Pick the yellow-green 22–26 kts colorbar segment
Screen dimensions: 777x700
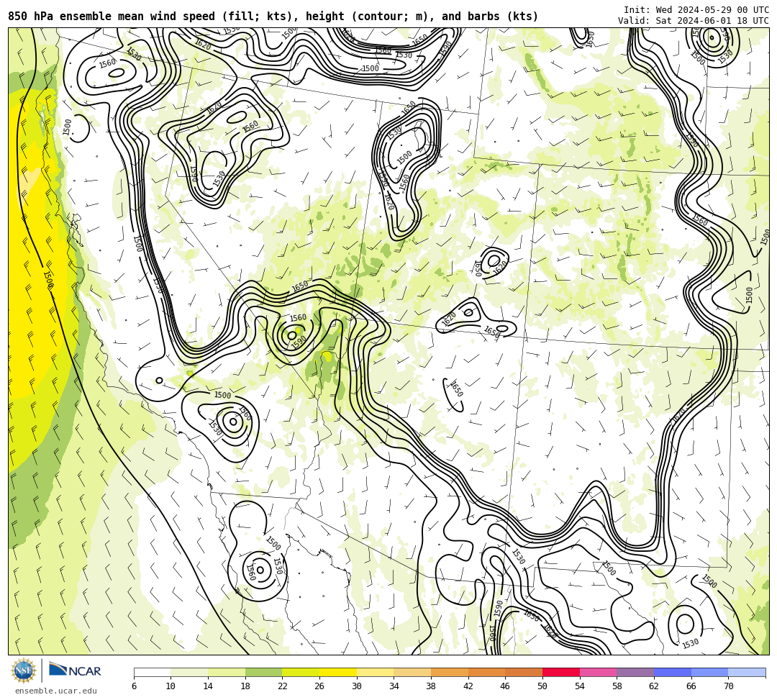coord(301,672)
